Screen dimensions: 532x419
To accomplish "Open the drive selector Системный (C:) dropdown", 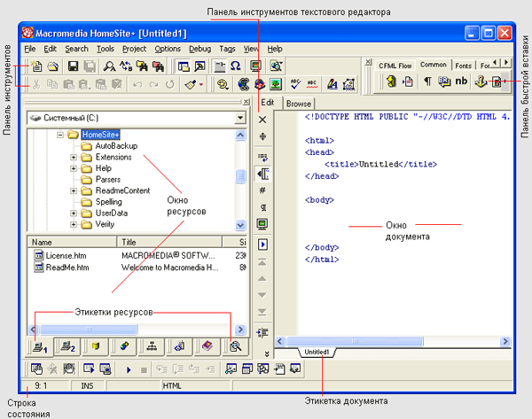I will tap(240, 118).
